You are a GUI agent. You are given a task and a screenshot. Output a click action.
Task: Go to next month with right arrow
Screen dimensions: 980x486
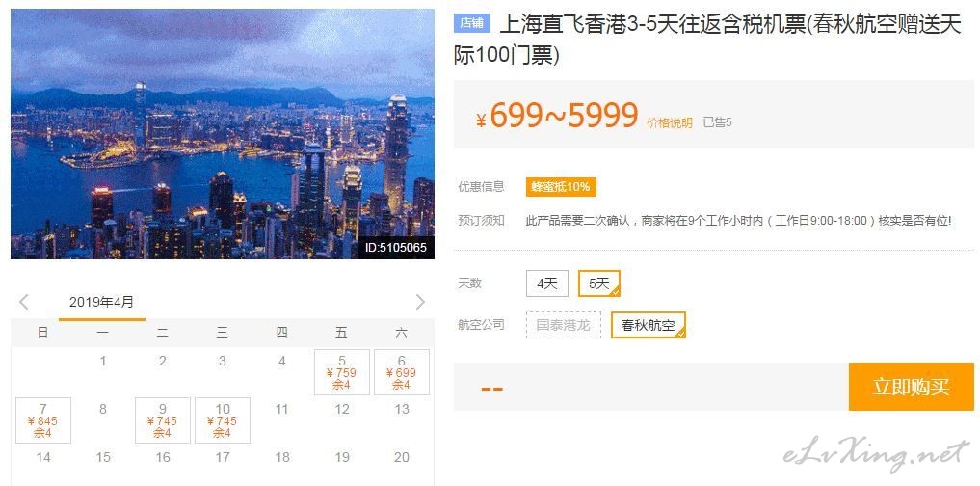420,302
